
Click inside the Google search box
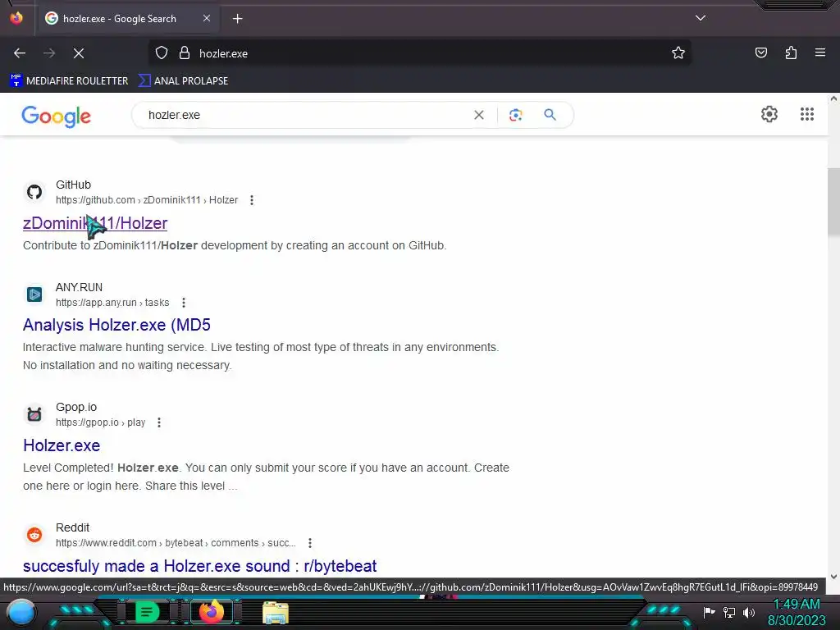[x=305, y=115]
